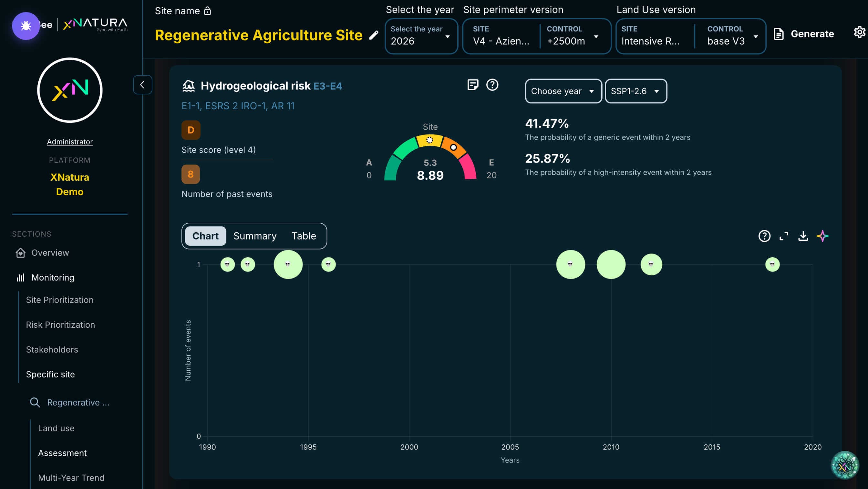Click the Overview home icon
868x489 pixels.
(x=21, y=253)
